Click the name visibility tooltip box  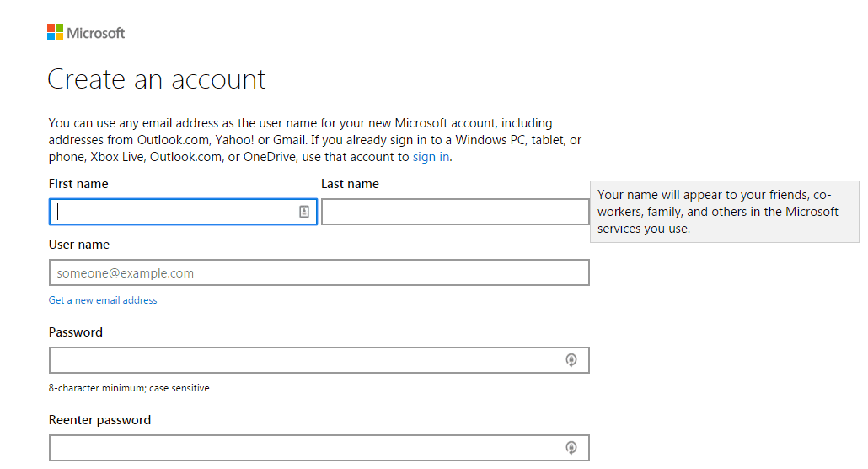click(x=725, y=212)
